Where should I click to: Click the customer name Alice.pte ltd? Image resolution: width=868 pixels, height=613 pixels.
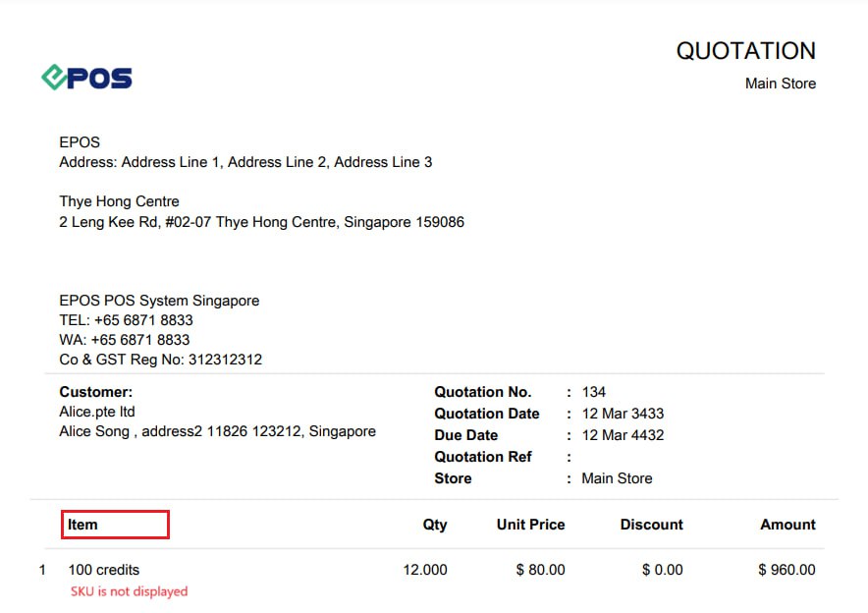[97, 412]
